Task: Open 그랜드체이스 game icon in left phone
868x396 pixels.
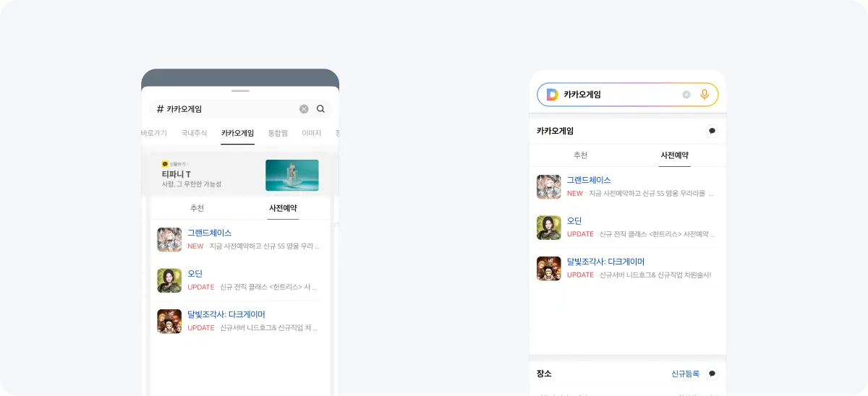Action: [x=169, y=240]
